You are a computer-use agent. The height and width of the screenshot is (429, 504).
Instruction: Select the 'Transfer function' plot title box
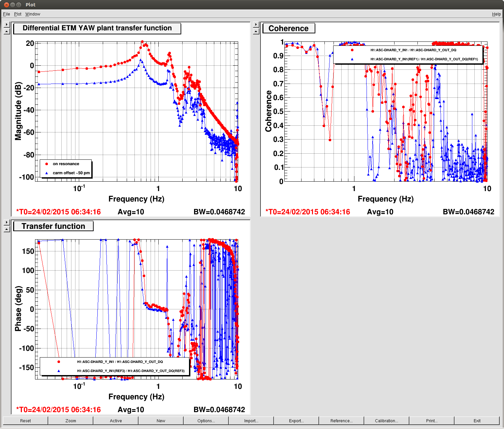point(53,226)
